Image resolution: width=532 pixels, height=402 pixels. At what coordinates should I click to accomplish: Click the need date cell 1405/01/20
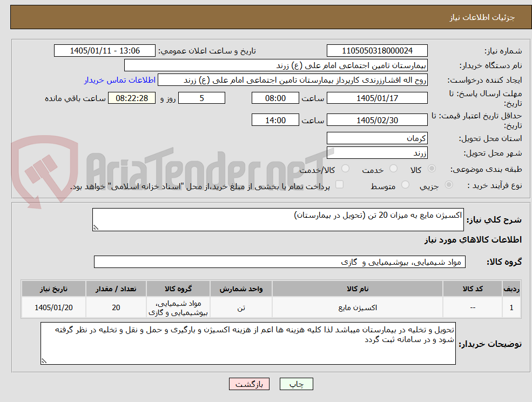pos(53,307)
